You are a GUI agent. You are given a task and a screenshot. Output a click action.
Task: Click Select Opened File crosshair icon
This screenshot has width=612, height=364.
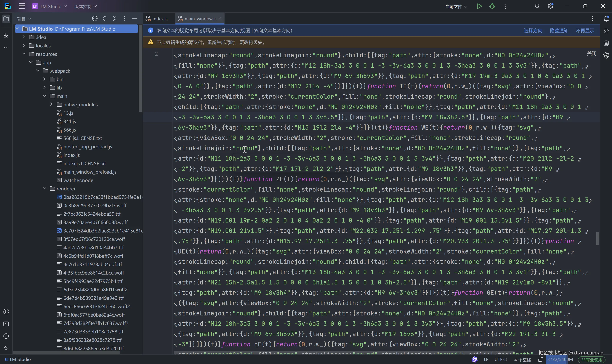pyautogui.click(x=95, y=19)
